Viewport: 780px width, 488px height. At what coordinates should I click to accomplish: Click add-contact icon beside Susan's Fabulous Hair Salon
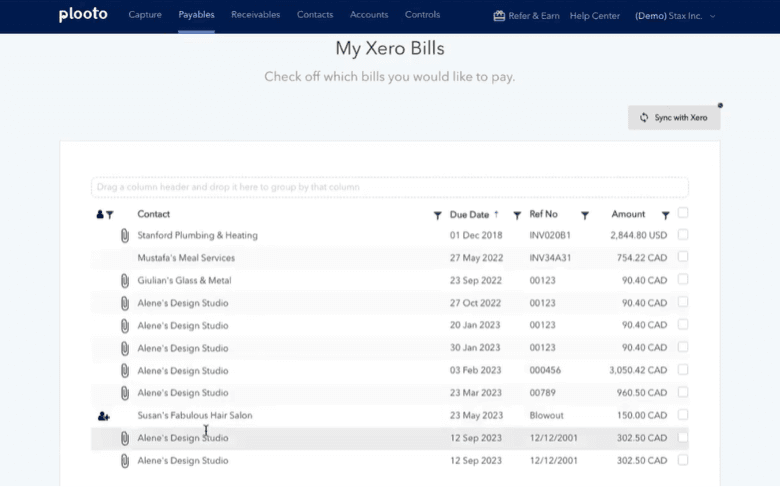[104, 416]
